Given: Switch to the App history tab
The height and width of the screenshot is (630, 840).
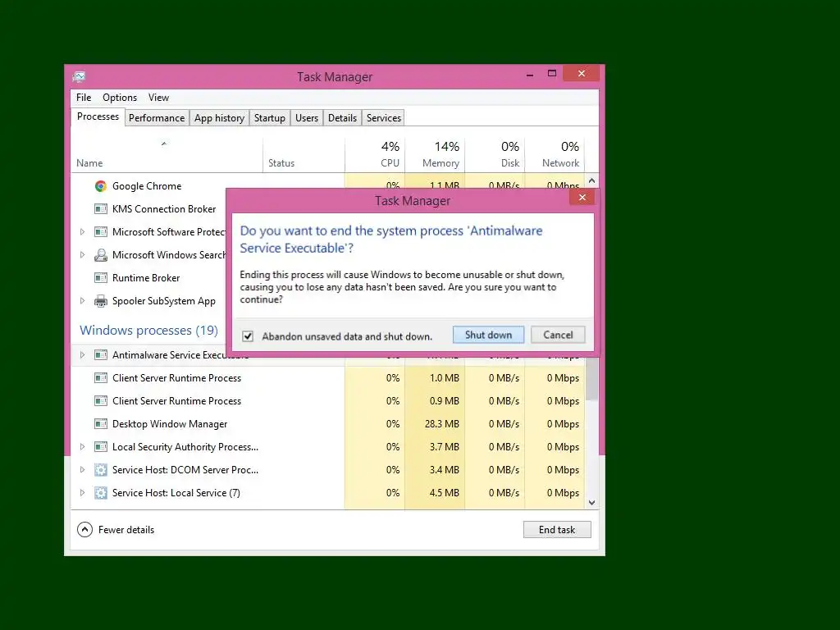Looking at the screenshot, I should (219, 118).
